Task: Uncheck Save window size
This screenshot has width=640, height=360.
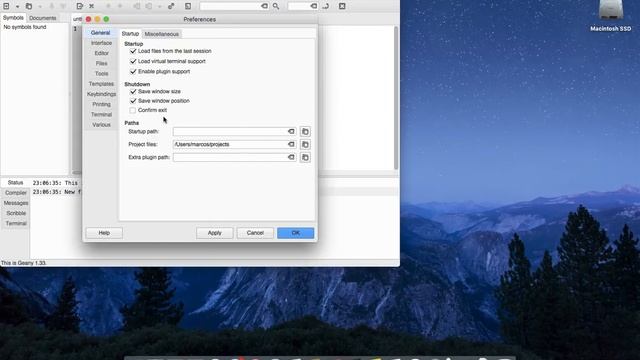Action: (x=133, y=91)
